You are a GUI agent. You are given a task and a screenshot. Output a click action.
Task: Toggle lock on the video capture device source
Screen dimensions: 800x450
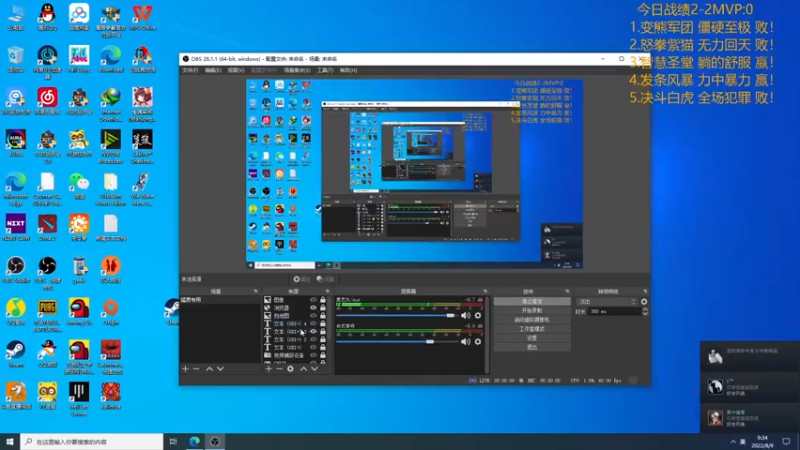(322, 355)
